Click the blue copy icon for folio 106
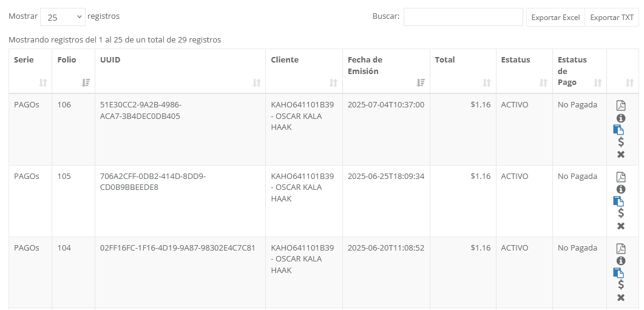The width and height of the screenshot is (644, 310). click(x=619, y=129)
